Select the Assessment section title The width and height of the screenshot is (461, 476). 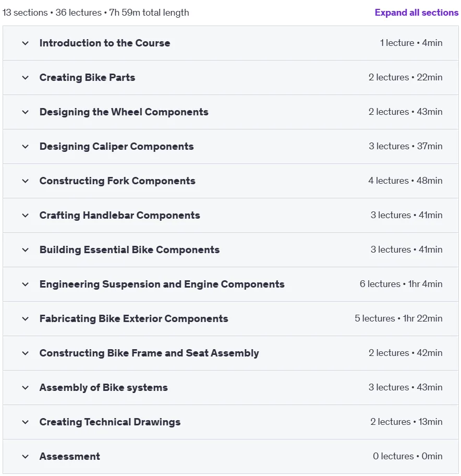click(70, 456)
